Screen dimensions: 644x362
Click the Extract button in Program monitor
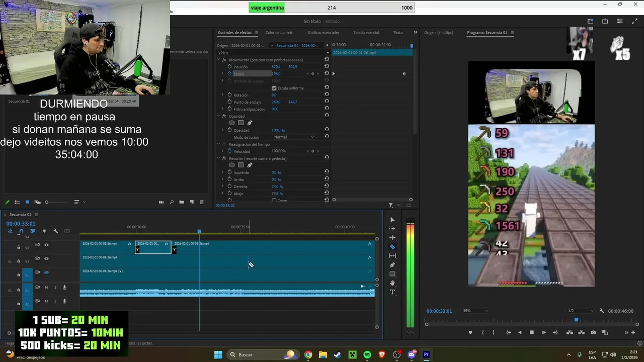click(582, 332)
